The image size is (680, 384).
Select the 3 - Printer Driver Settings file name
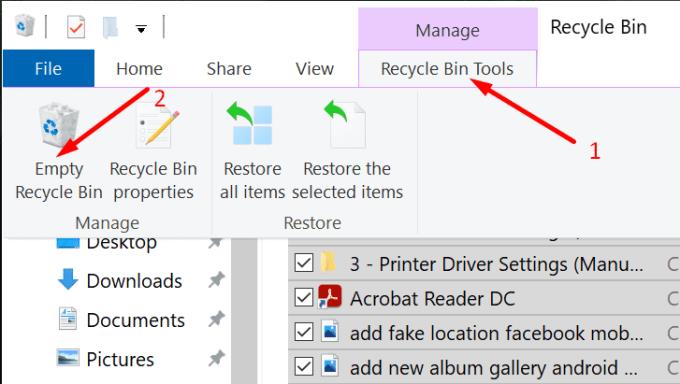click(x=497, y=264)
